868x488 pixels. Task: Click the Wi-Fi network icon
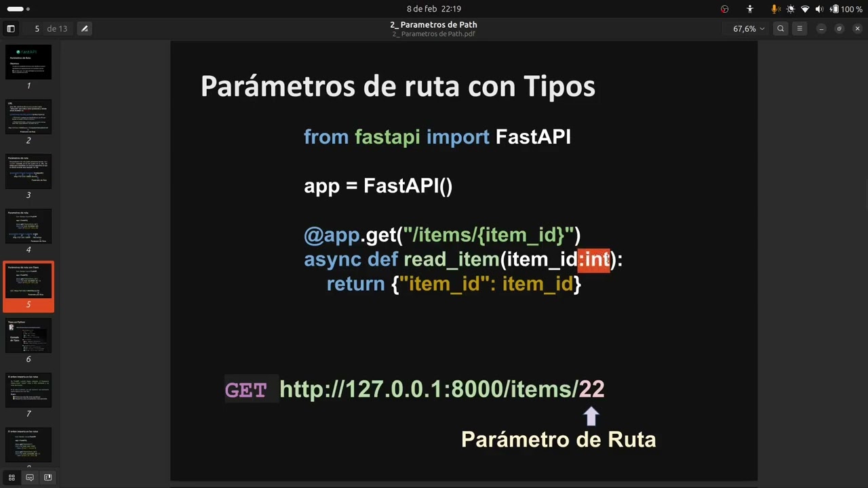click(805, 9)
